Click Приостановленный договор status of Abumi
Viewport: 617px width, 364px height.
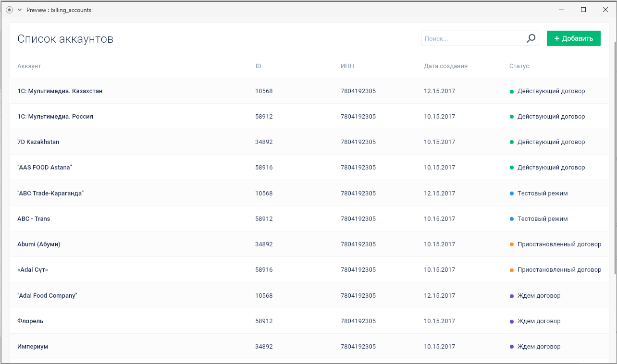point(555,244)
